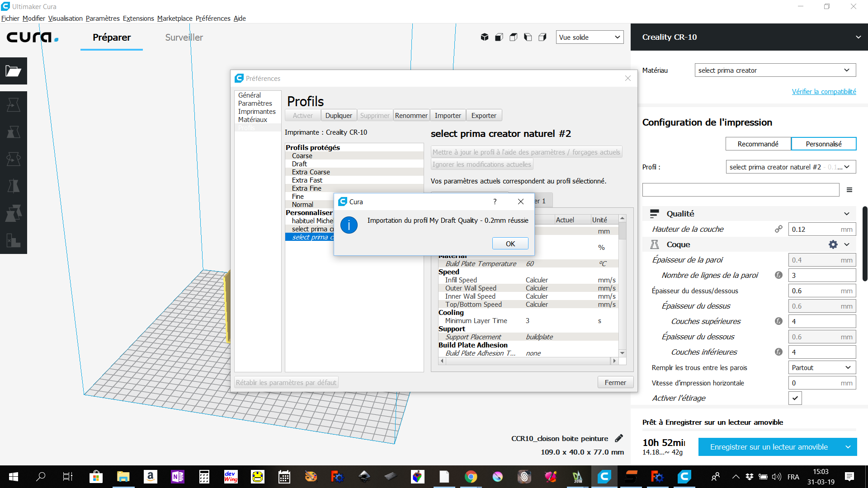Screen dimensions: 868x488
Task: Select Imprimantes in Préférences sidebar
Action: point(257,112)
